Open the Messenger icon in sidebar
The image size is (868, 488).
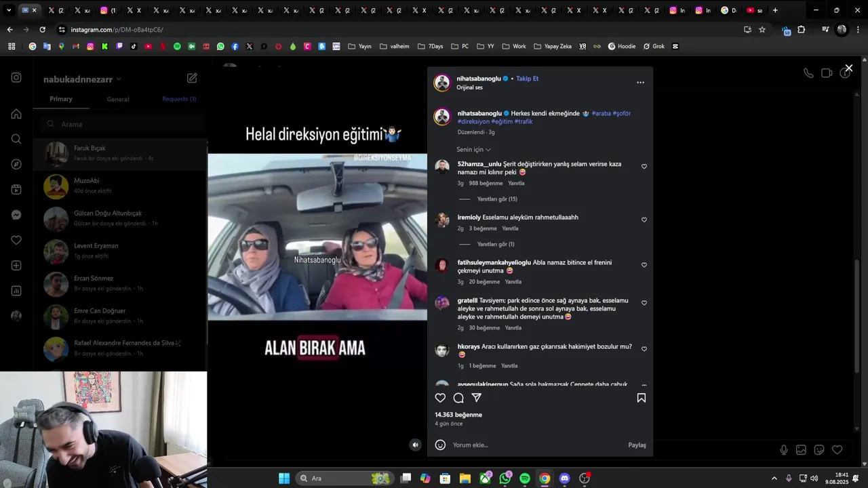pyautogui.click(x=16, y=215)
